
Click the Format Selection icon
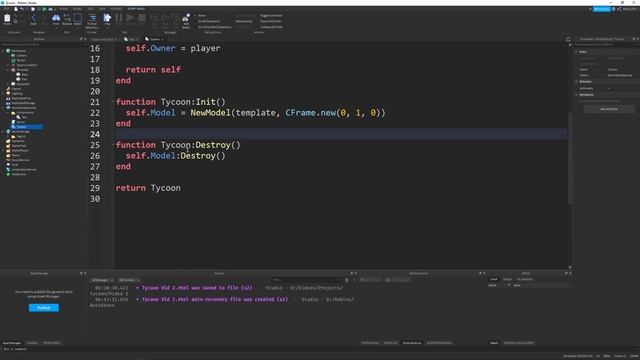(92, 20)
